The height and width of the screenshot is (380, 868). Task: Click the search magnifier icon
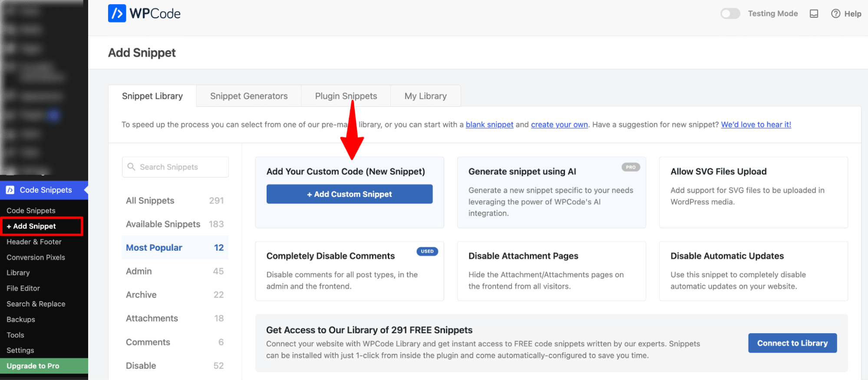(x=131, y=167)
